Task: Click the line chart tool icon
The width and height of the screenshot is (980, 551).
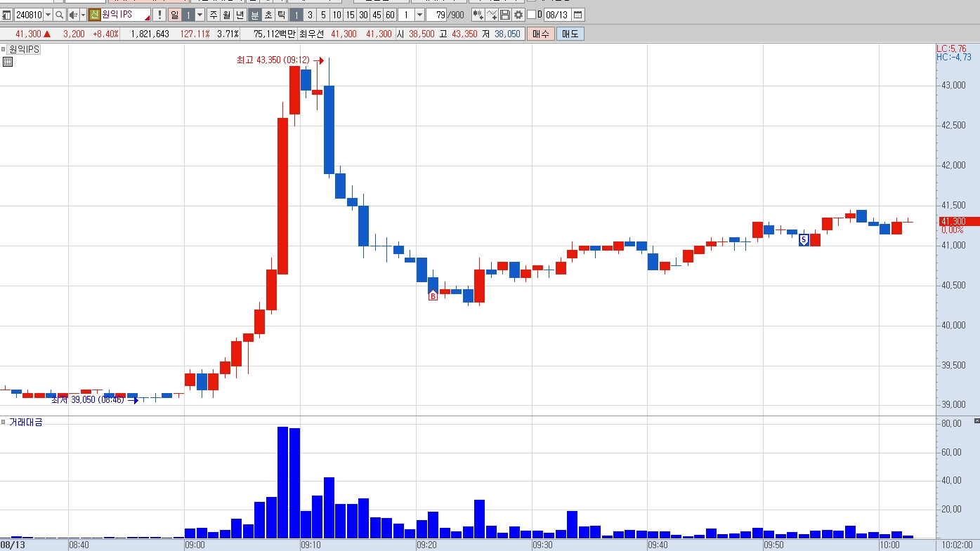Action: (492, 15)
